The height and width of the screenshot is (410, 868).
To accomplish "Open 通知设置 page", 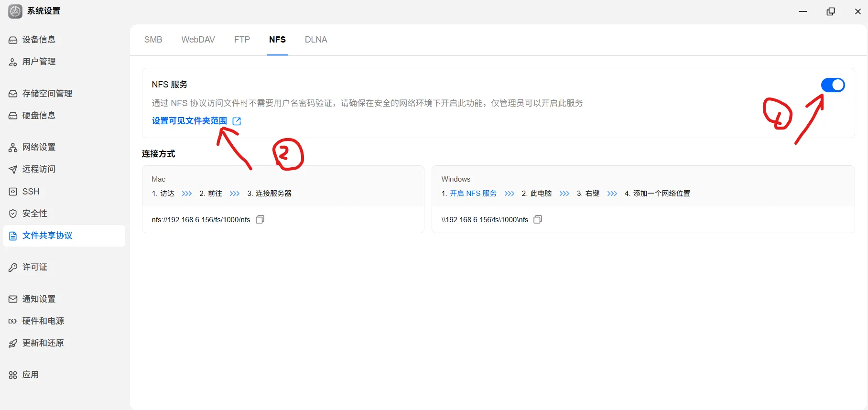I will (x=64, y=299).
